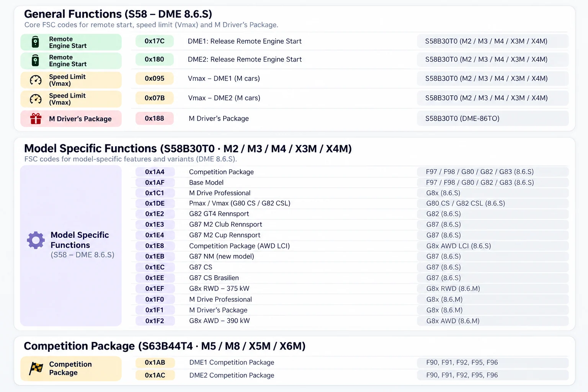Select the 0x1F1 code cell

(155, 310)
